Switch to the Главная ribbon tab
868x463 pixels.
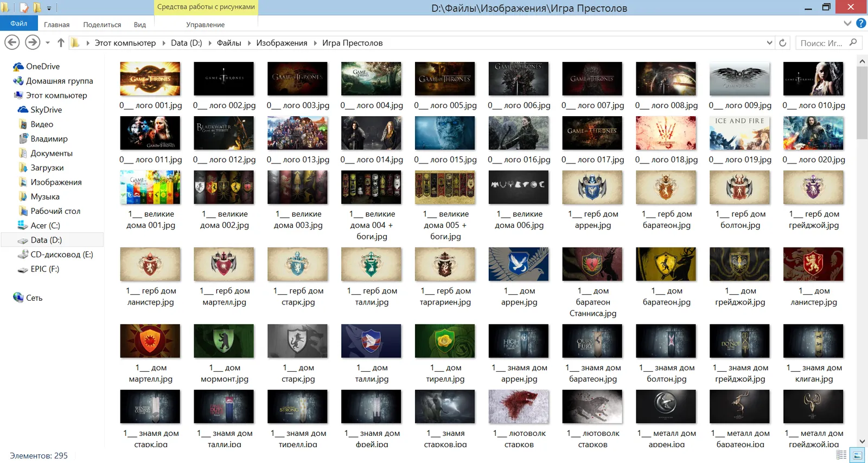pos(56,24)
